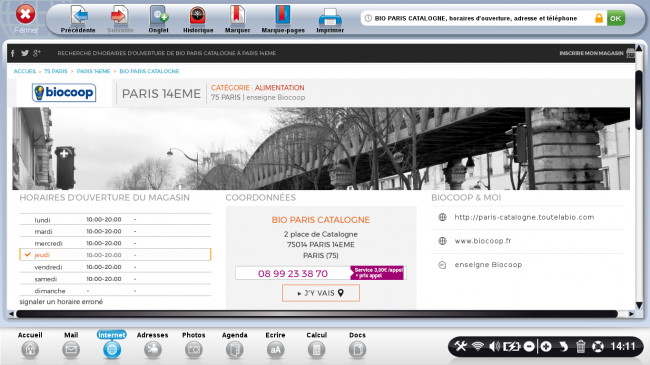Select the Internet tab in the dock
Image resolution: width=650 pixels, height=365 pixels.
click(112, 345)
